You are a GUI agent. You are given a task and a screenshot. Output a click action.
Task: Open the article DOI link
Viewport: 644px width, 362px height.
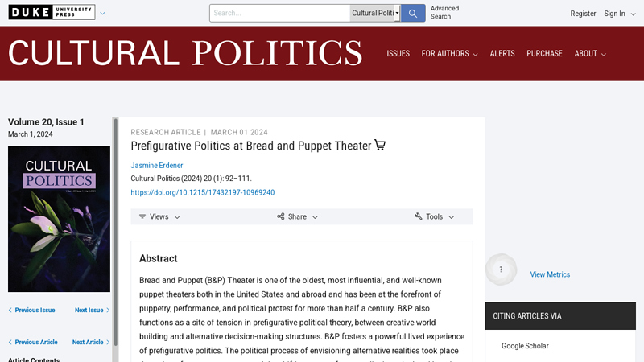pos(203,192)
